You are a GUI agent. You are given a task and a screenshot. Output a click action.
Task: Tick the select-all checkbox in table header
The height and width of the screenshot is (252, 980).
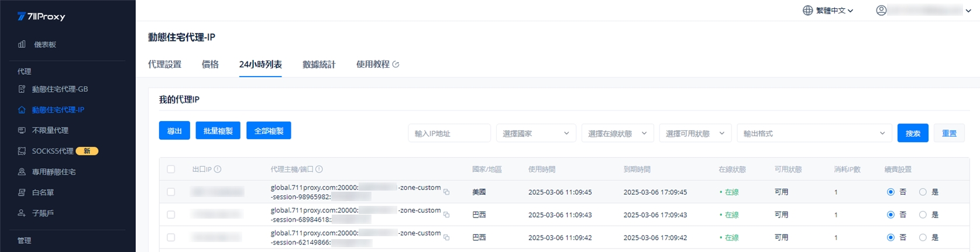coord(171,170)
